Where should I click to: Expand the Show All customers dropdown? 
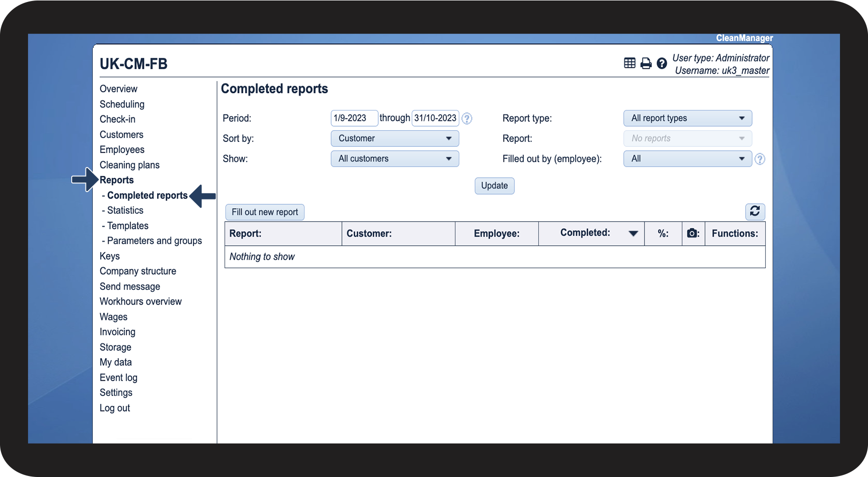coord(394,159)
